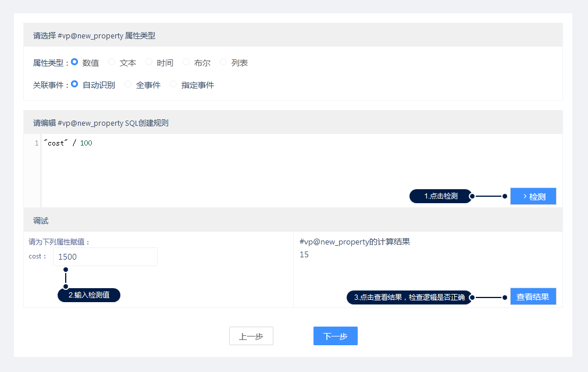588x372 pixels.
Task: Click the 检测 button
Action: point(533,196)
